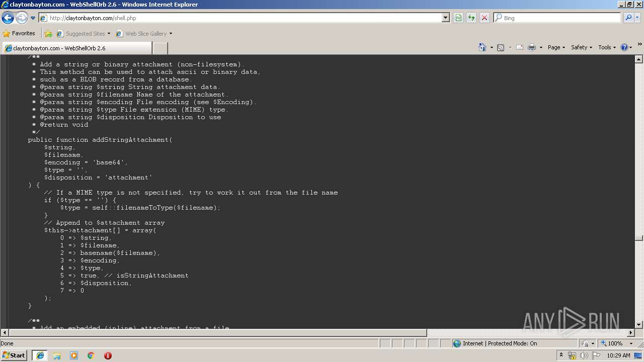Click the comment '// Append to $attachment array'

[104, 223]
